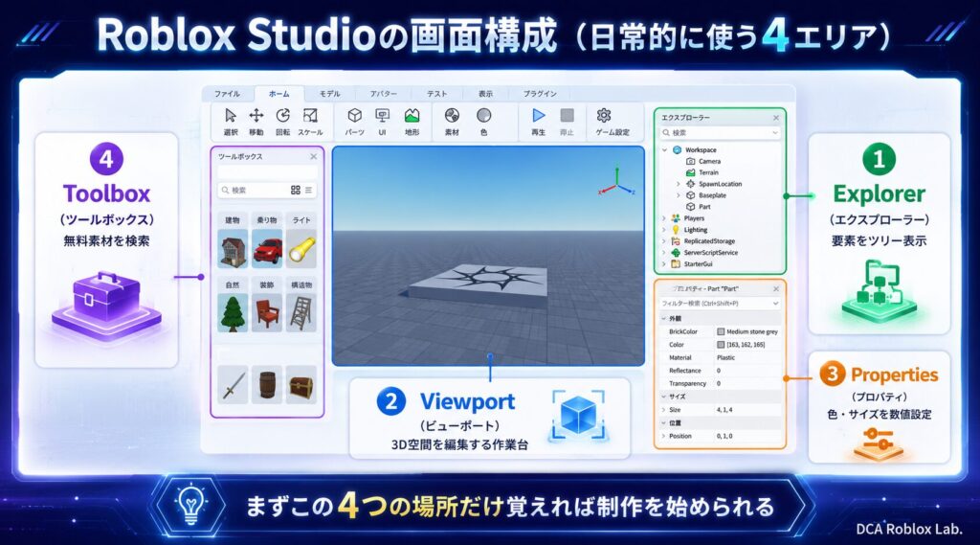Open the ファイル menu tab
The height and width of the screenshot is (545, 980).
tap(227, 94)
